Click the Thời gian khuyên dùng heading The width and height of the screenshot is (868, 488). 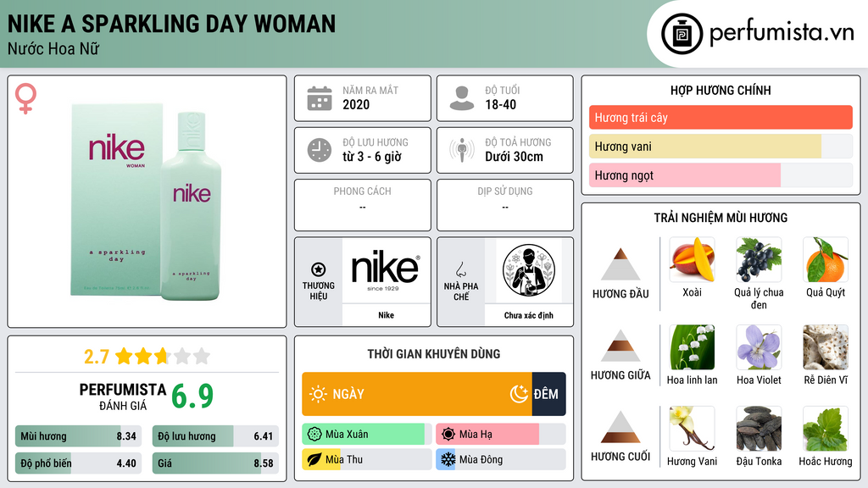434,353
